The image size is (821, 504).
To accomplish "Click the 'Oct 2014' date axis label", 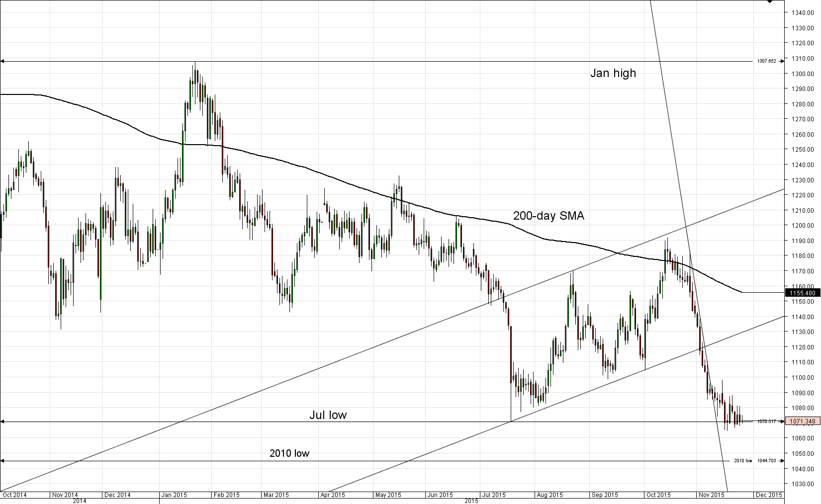I will coord(14,495).
